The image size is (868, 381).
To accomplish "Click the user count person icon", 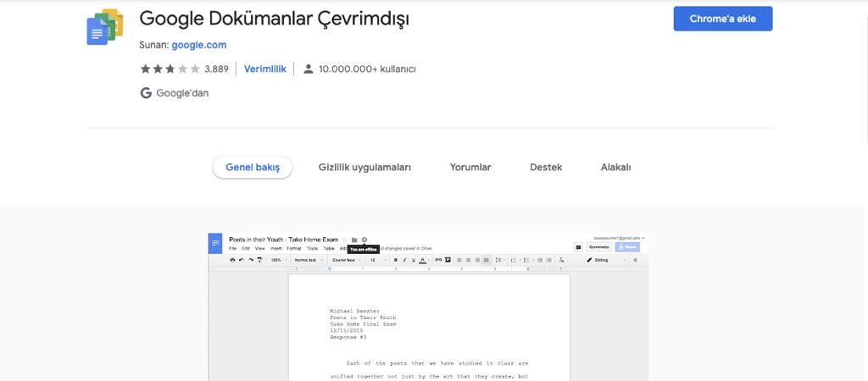I will pos(309,69).
